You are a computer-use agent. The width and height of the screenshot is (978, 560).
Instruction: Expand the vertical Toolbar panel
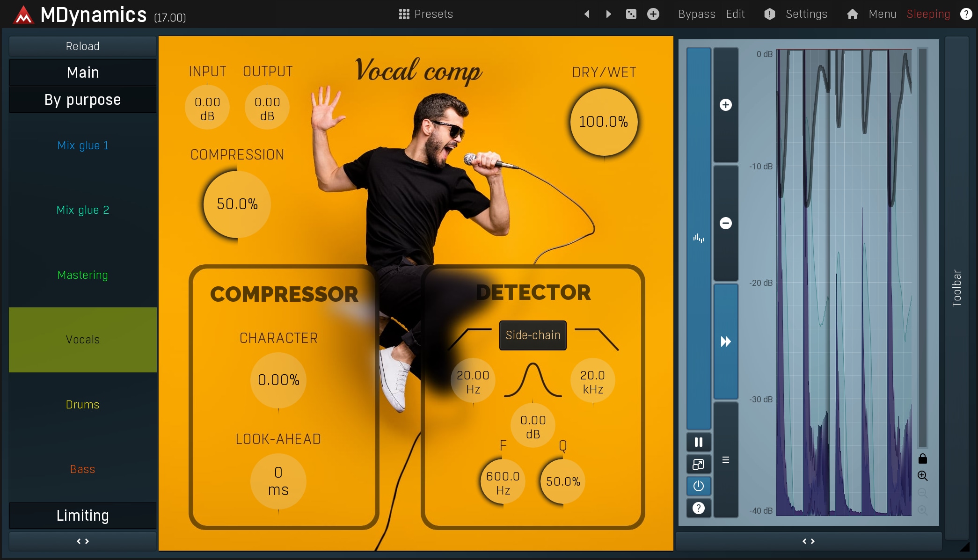956,288
